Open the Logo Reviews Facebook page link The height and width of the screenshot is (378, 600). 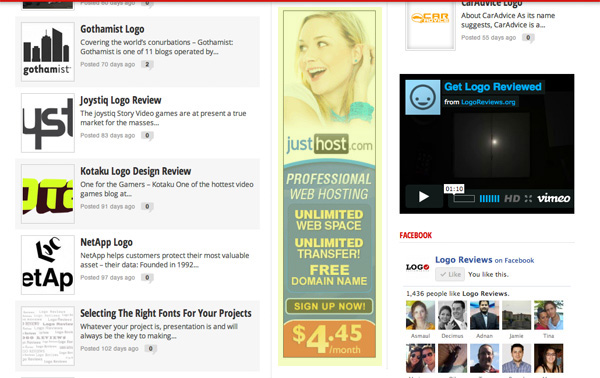pos(464,260)
